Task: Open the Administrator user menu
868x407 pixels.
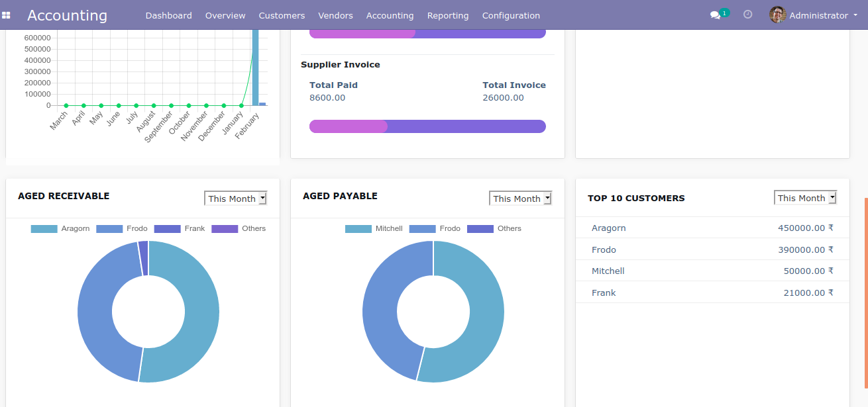Action: 818,15
